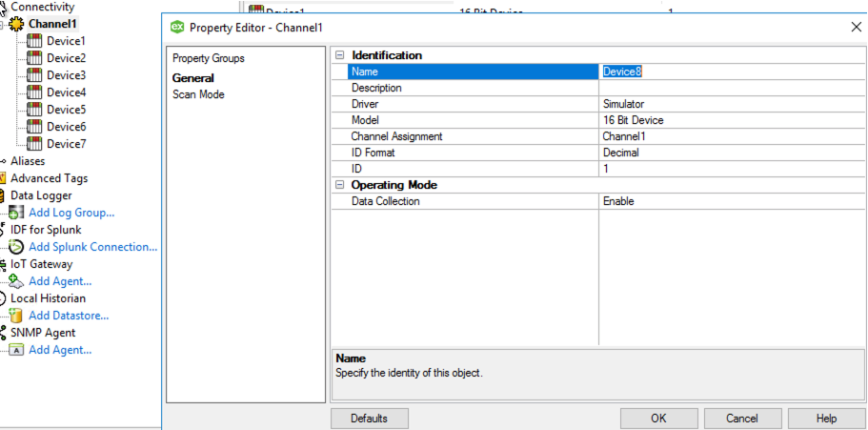This screenshot has width=868, height=430.
Task: Select the Channel1 node in tree
Action: pos(53,24)
